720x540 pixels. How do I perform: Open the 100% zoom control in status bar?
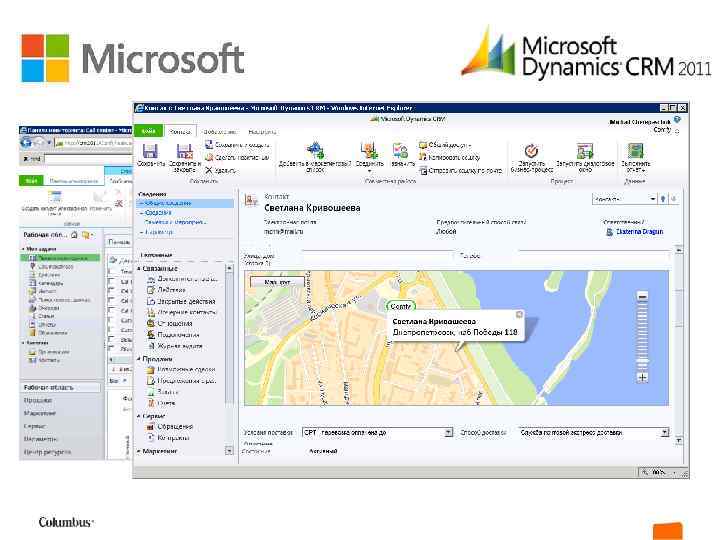coord(658,472)
